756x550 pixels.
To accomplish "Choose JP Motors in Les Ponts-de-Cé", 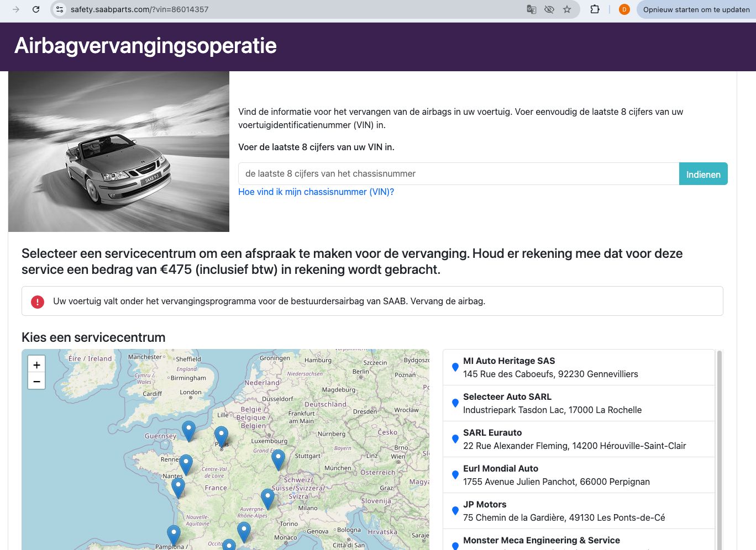I will [579, 511].
